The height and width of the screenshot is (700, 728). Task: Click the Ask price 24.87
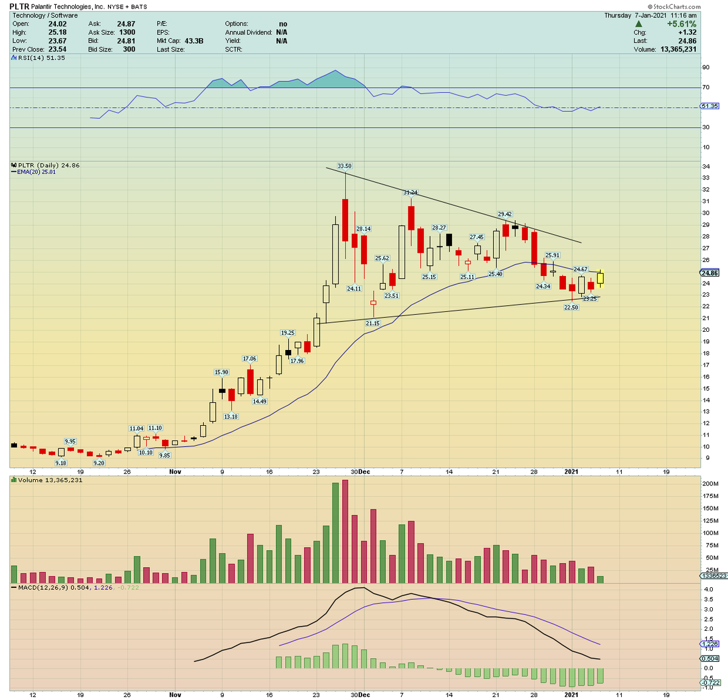click(126, 24)
